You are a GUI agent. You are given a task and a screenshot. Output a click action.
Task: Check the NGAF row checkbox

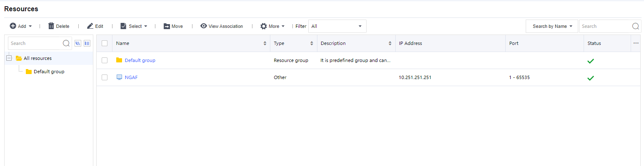pos(105,77)
